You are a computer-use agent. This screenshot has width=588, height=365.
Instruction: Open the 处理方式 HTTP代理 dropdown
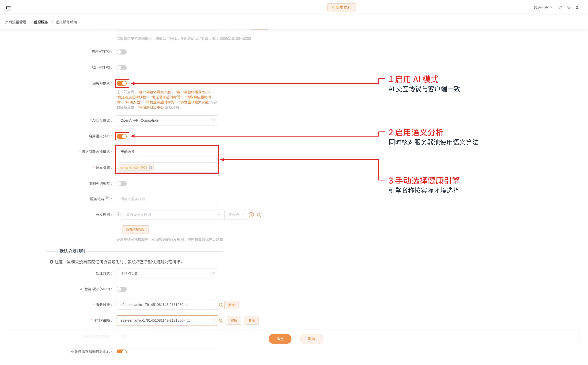click(167, 273)
